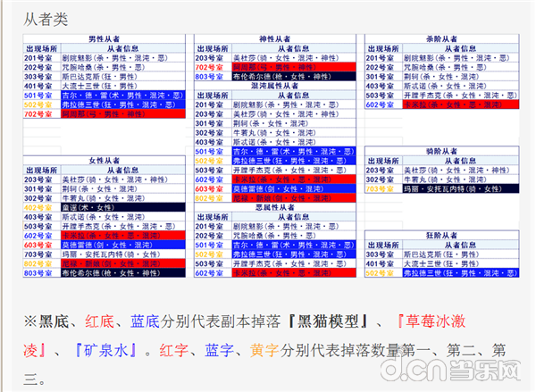Click '302号室' in 骑阶从者 table
The image size is (536, 392).
click(380, 179)
